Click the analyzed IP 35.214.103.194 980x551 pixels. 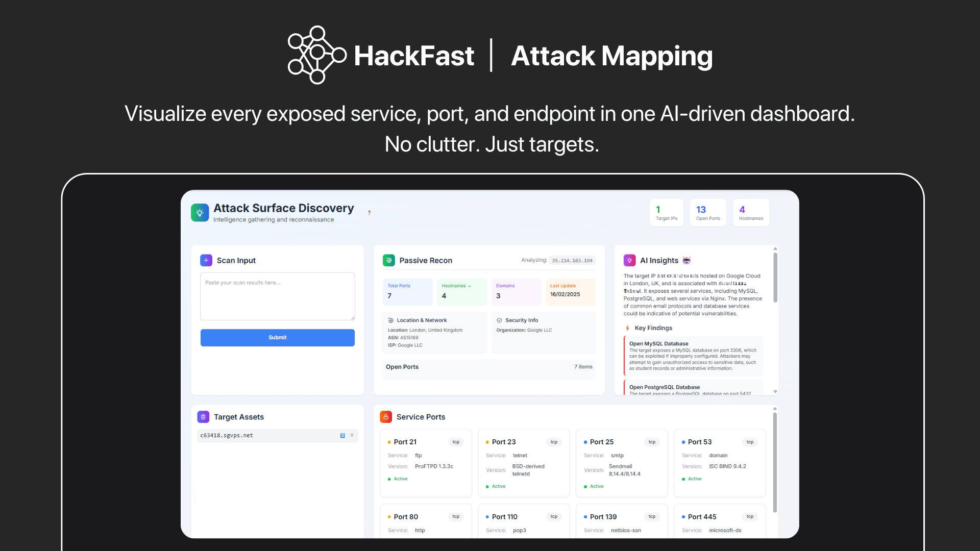tap(572, 261)
